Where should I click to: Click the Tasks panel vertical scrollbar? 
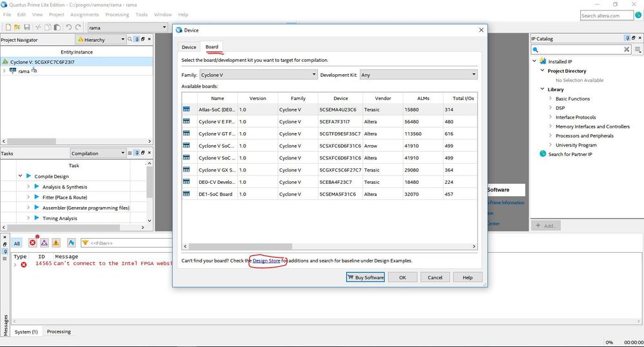coord(149,182)
